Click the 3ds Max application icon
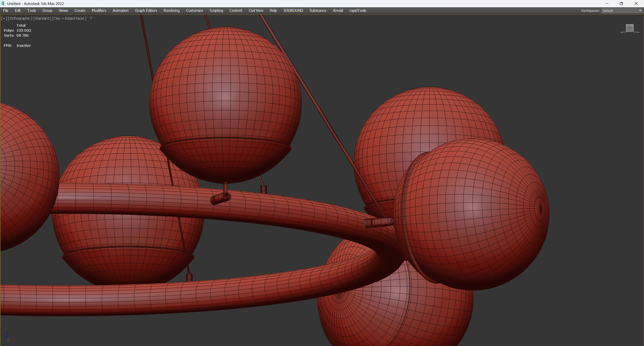 tap(3, 4)
